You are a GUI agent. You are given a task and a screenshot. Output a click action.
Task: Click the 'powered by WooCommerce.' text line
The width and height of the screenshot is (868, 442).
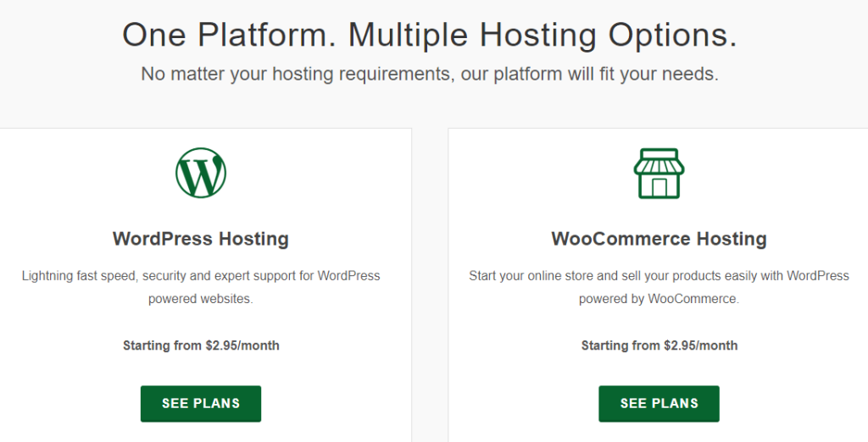click(x=659, y=299)
